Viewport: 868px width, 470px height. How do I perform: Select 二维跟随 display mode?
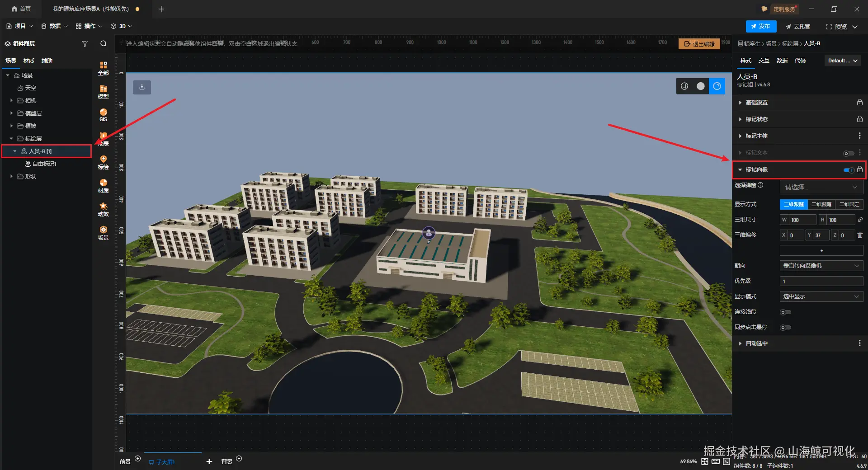(x=821, y=204)
